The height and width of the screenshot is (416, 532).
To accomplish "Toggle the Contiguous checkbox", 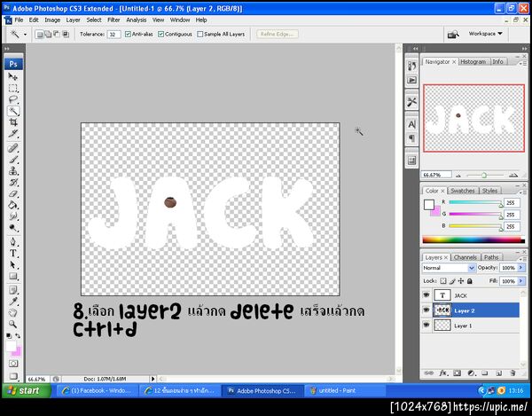I will tap(160, 35).
